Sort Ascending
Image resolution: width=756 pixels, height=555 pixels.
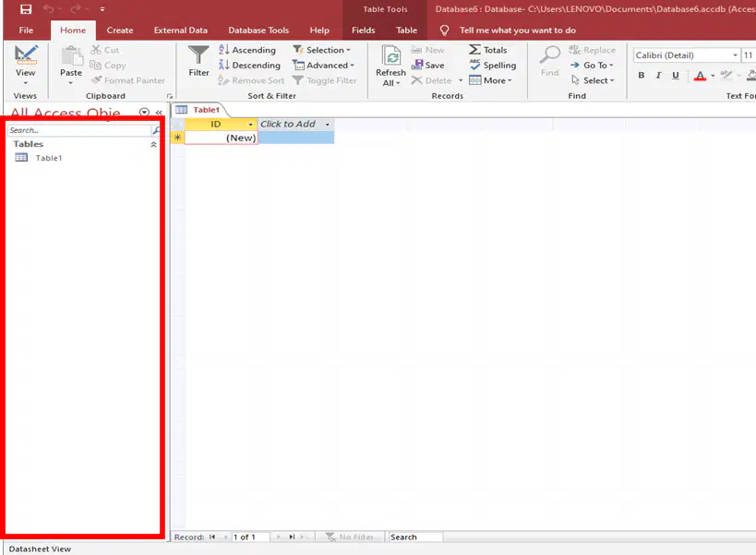pos(246,50)
